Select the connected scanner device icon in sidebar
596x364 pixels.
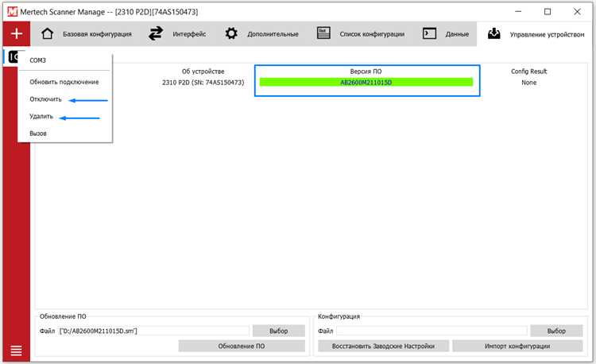(x=14, y=57)
